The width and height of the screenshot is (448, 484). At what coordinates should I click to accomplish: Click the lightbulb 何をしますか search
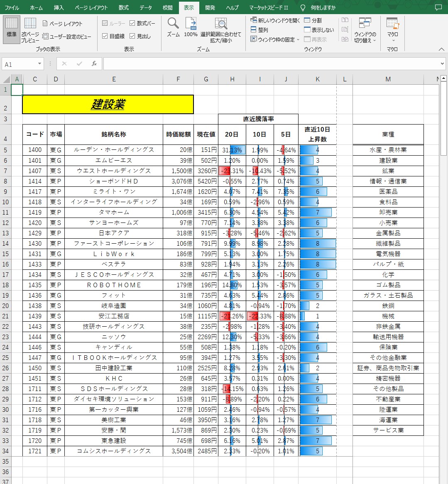click(318, 8)
